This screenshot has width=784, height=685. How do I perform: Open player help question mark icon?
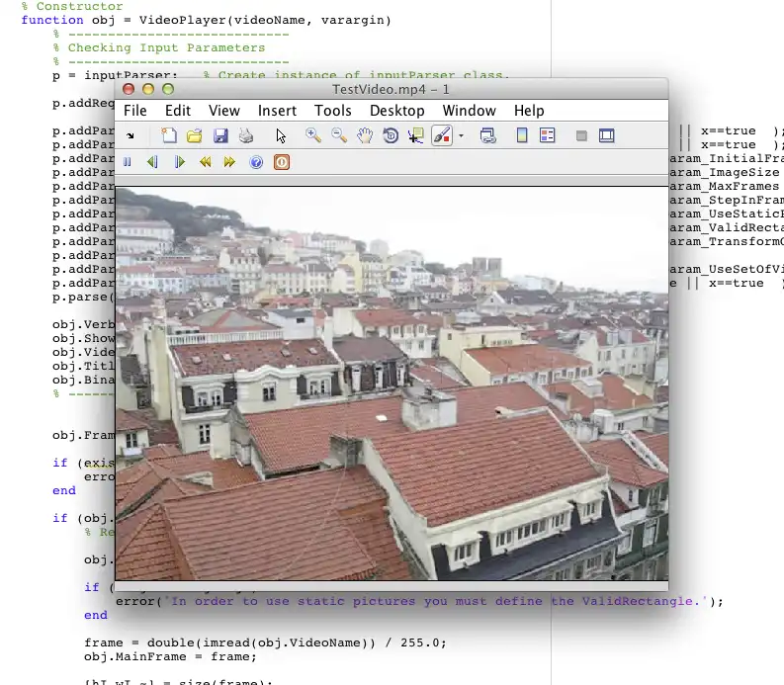point(256,162)
